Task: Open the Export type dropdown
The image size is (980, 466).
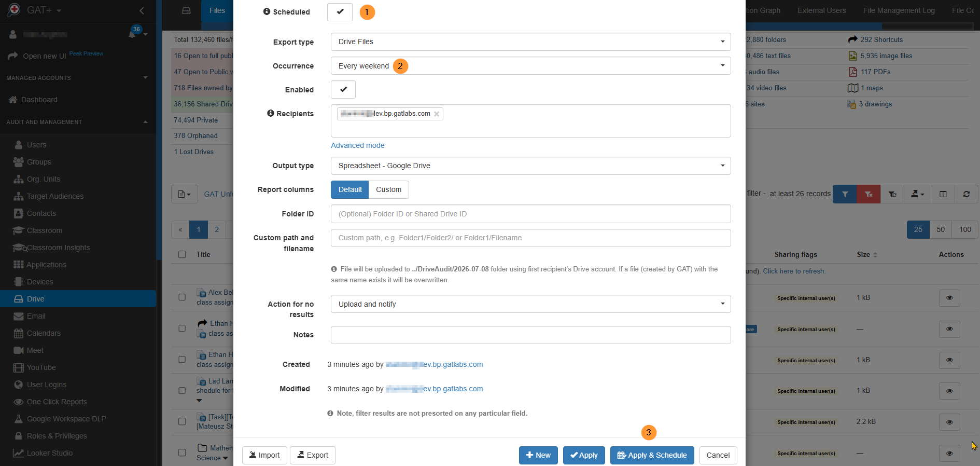Action: pyautogui.click(x=531, y=42)
